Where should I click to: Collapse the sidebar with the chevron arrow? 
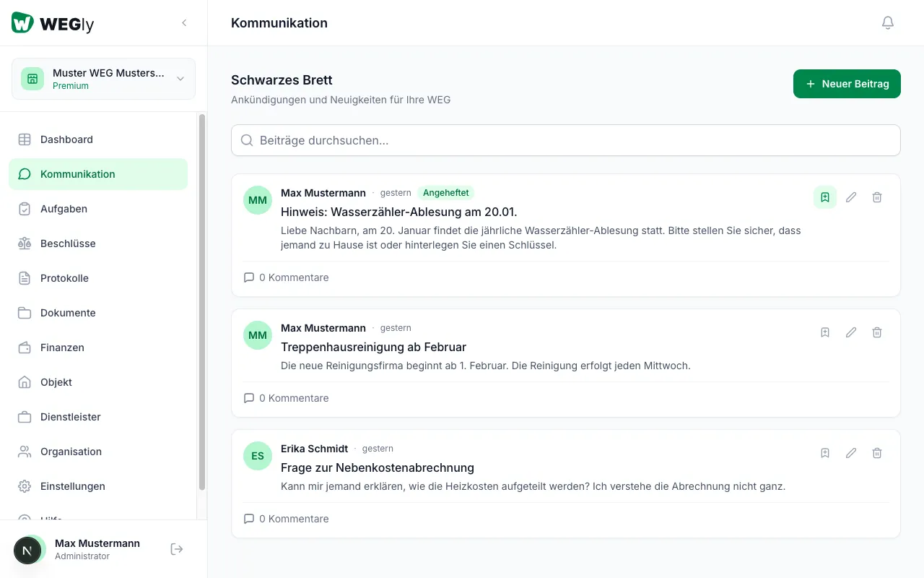184,23
